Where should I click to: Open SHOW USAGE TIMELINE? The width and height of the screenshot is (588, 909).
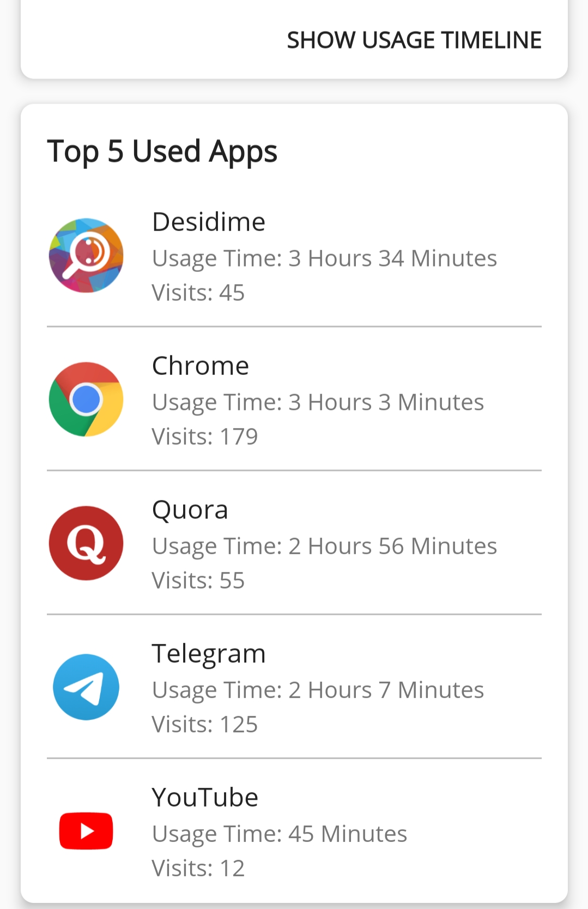point(414,40)
